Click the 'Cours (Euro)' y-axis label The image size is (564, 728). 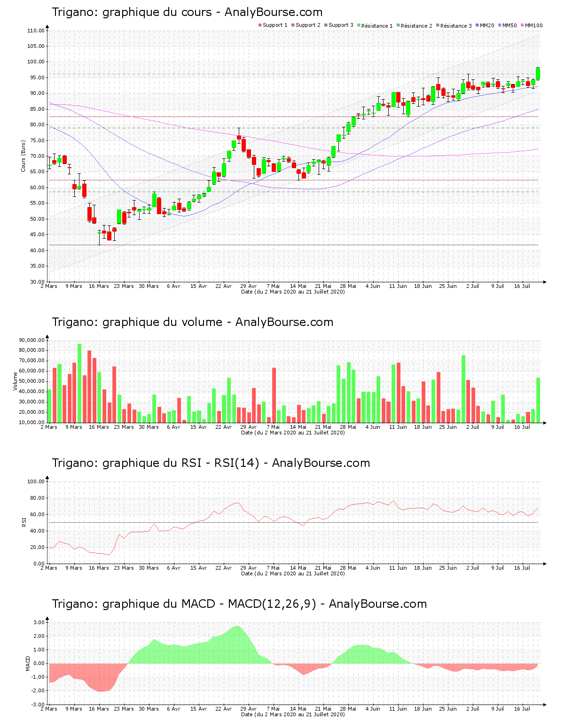click(x=23, y=156)
